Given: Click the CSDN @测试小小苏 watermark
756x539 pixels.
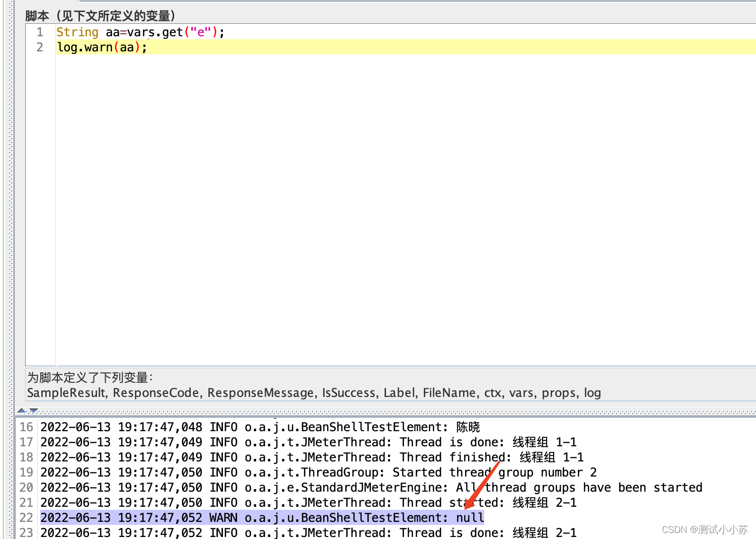Looking at the screenshot, I should coord(705,529).
